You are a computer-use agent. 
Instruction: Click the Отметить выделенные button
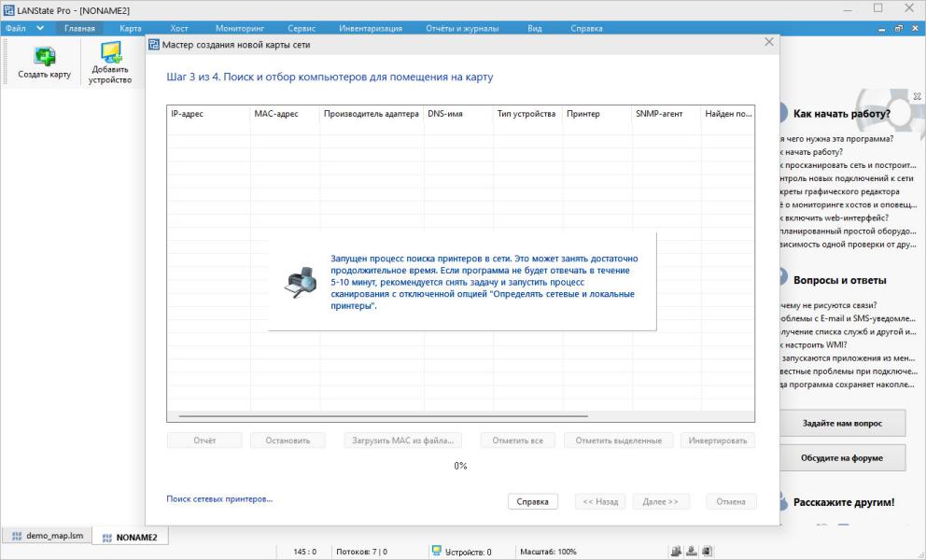pyautogui.click(x=618, y=441)
